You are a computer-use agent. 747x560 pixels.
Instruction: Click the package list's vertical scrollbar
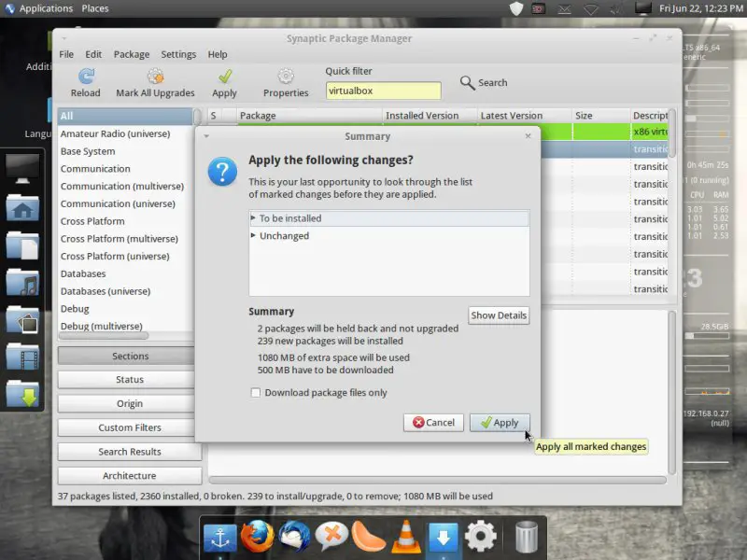tap(671, 133)
